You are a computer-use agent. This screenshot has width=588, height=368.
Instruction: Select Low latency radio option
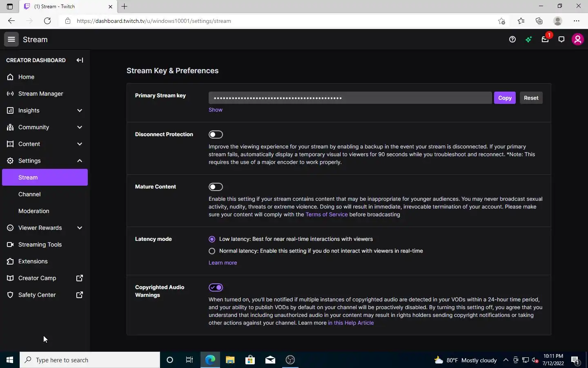212,239
